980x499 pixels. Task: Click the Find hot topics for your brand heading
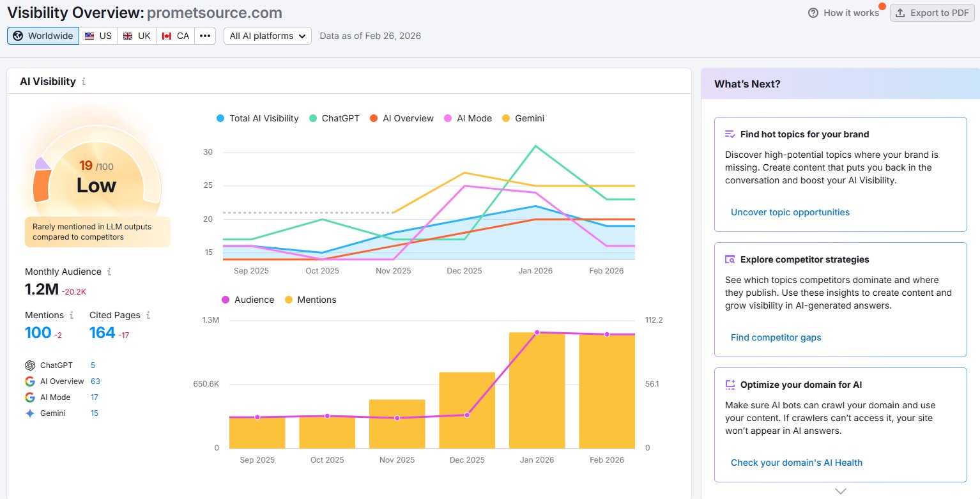tap(804, 134)
